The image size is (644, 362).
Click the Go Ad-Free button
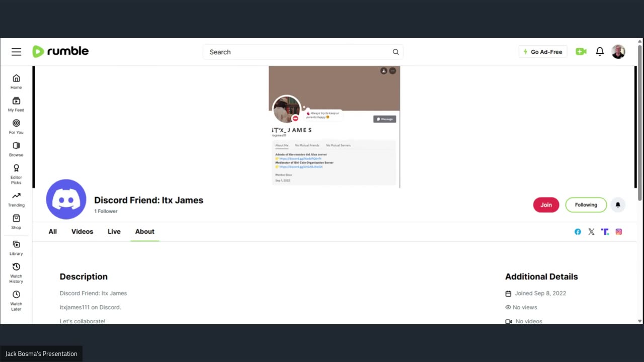(543, 52)
